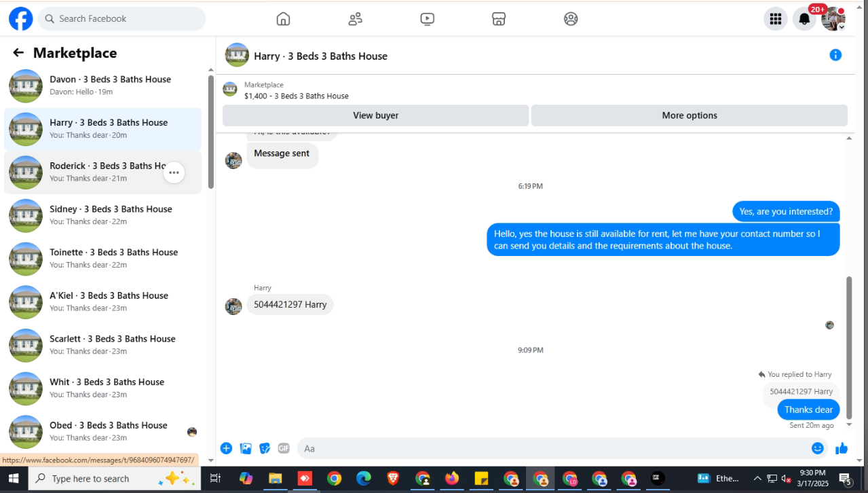Open the Menu grid icon
Image resolution: width=868 pixels, height=493 pixels.
pos(776,19)
